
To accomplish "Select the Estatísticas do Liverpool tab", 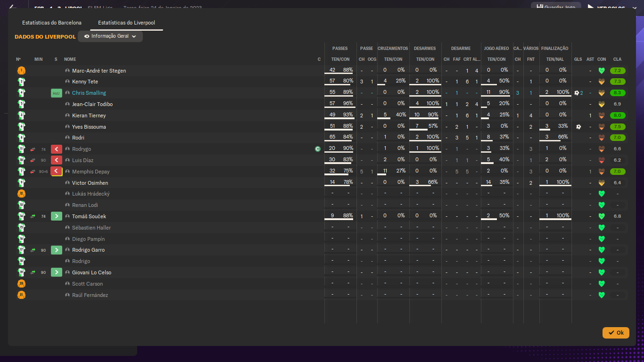I will pos(126,23).
